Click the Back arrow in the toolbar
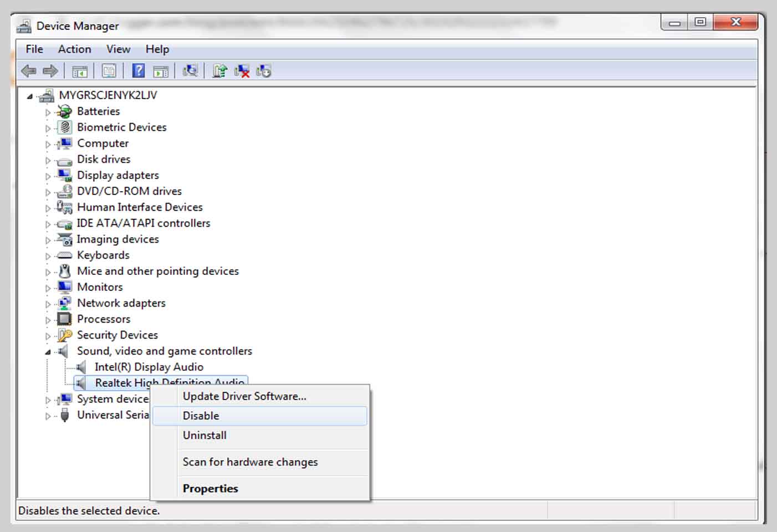The width and height of the screenshot is (777, 532). [x=29, y=71]
